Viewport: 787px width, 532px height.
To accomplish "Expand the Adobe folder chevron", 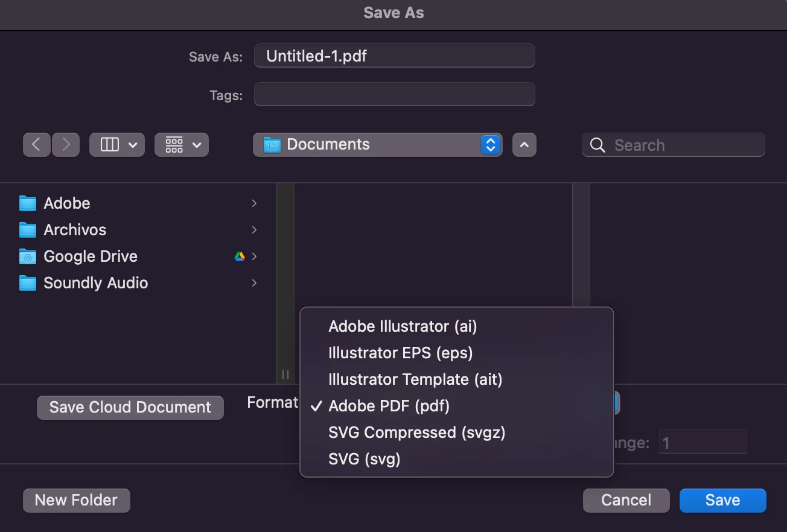I will pyautogui.click(x=254, y=203).
